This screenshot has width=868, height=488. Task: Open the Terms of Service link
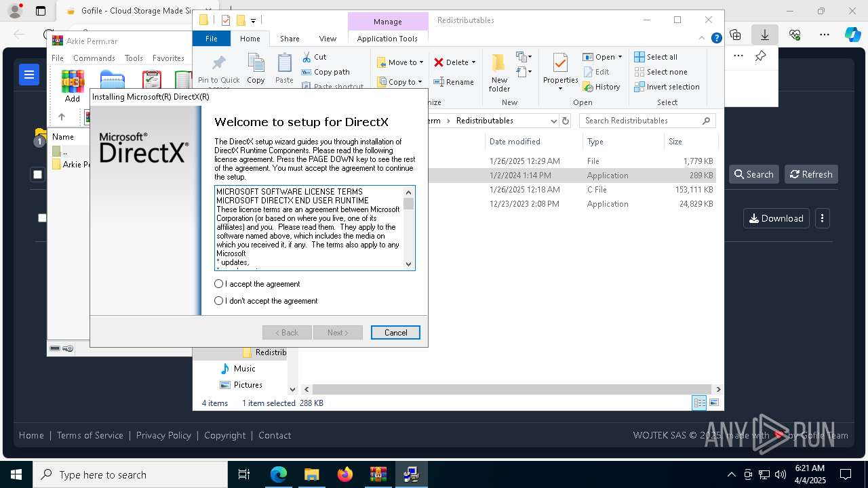coord(90,435)
